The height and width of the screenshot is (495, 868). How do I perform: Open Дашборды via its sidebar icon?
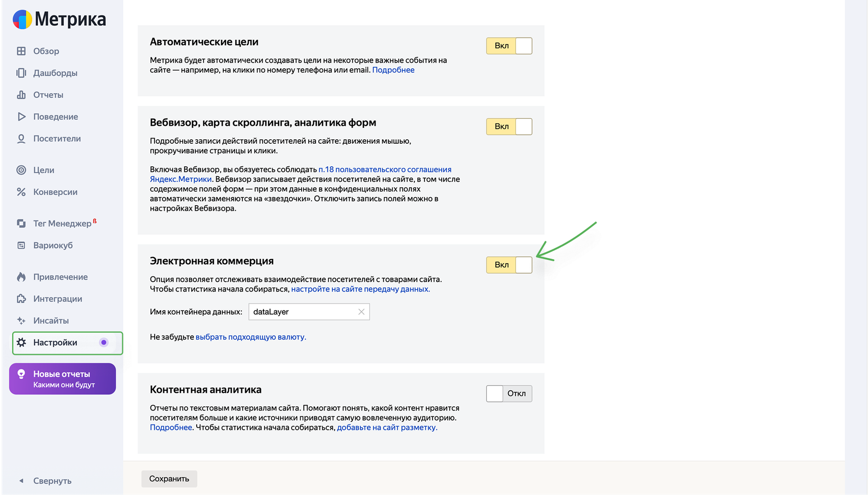point(21,73)
